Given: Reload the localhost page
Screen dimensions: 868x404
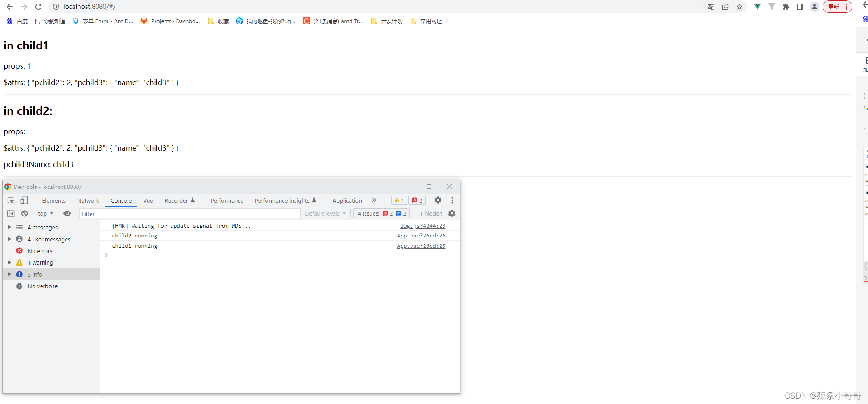Looking at the screenshot, I should click(38, 7).
